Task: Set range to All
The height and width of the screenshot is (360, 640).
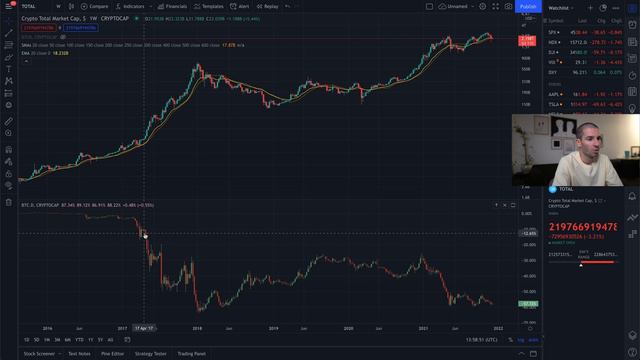Action: click(x=110, y=340)
